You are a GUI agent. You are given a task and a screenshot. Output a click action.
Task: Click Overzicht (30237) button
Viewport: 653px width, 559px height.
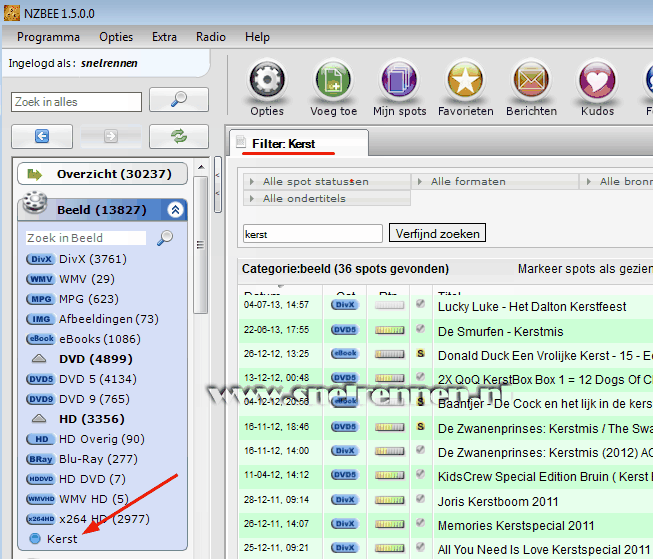coord(102,174)
